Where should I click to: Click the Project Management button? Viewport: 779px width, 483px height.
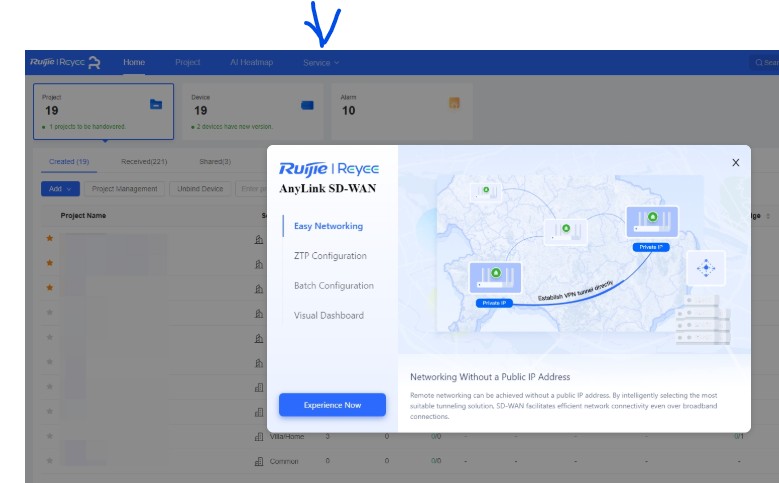124,189
